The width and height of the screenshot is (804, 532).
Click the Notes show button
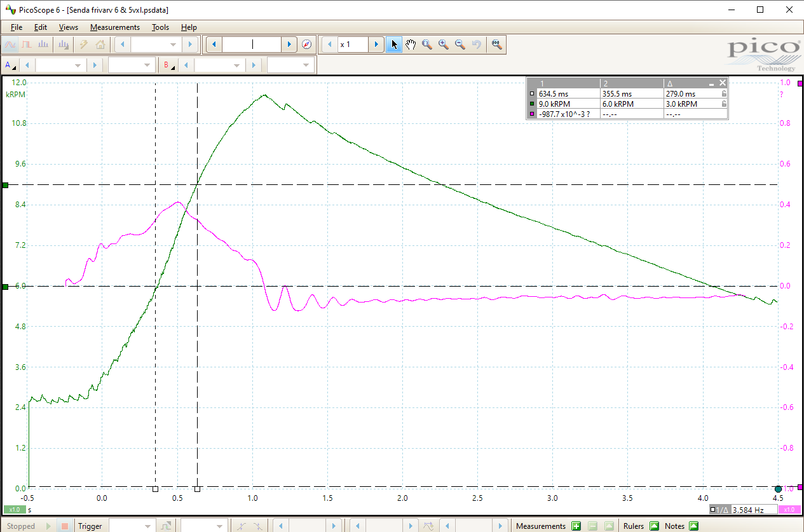[693, 526]
